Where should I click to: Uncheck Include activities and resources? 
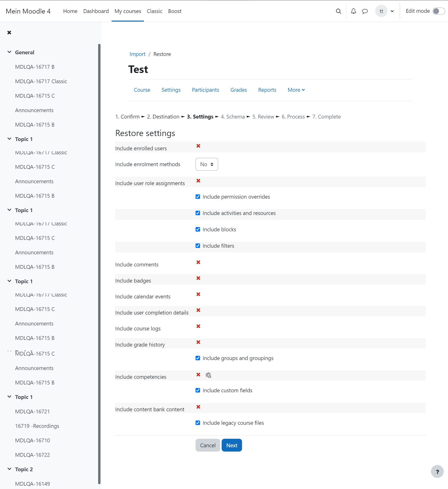(x=198, y=213)
